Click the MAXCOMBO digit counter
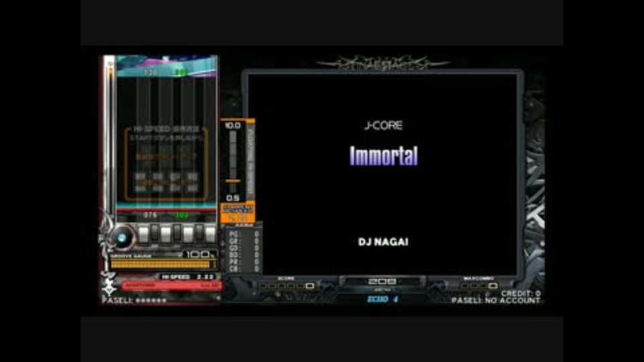 click(x=478, y=286)
